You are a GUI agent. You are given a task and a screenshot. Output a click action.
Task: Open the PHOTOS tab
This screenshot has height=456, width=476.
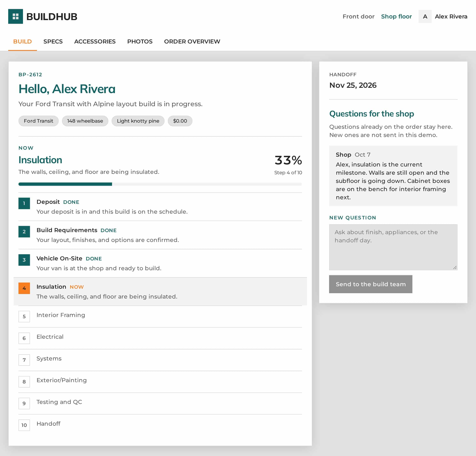(140, 41)
